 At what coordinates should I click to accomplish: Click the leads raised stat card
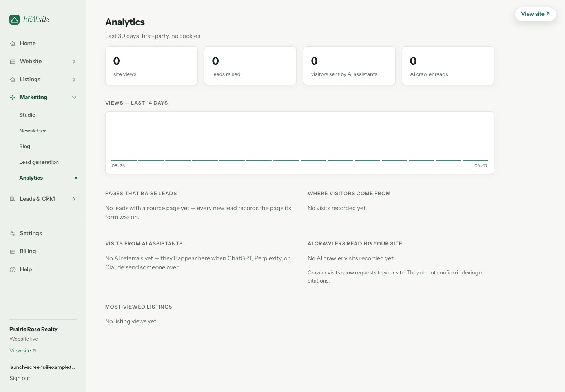[250, 66]
